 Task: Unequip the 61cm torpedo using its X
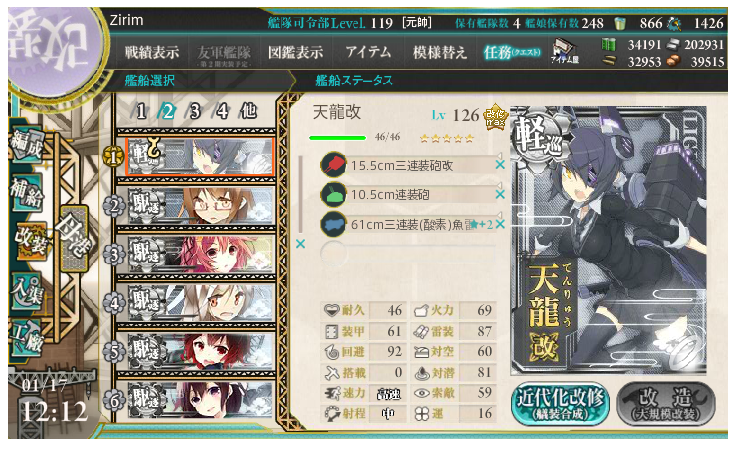(500, 224)
